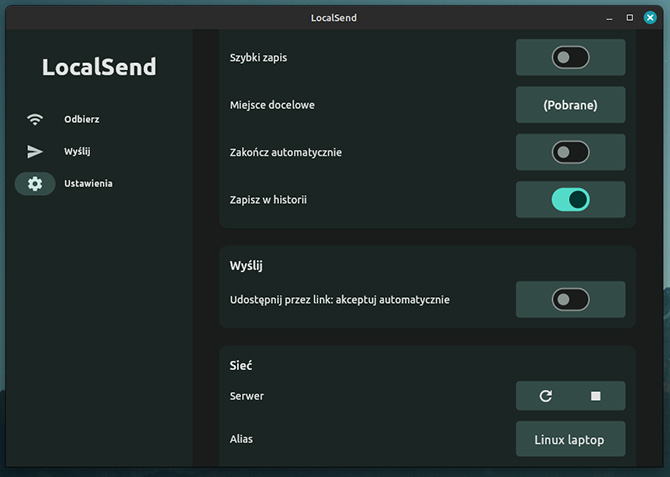Screen dimensions: 670x477
Task: Click the Miejsce docelowe label
Action: point(272,105)
